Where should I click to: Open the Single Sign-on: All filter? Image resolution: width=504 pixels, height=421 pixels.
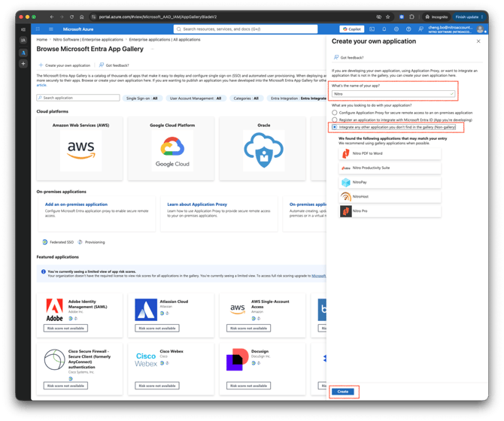[x=142, y=98]
